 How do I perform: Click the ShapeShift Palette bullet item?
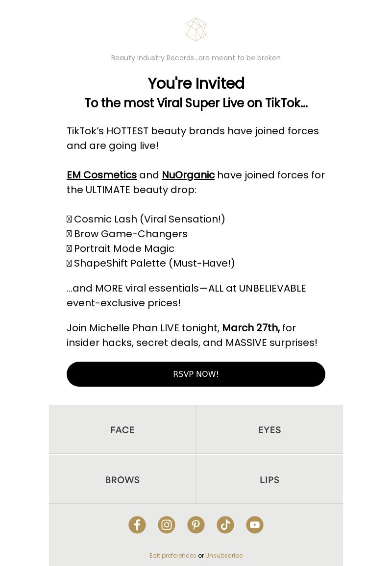[x=151, y=263]
